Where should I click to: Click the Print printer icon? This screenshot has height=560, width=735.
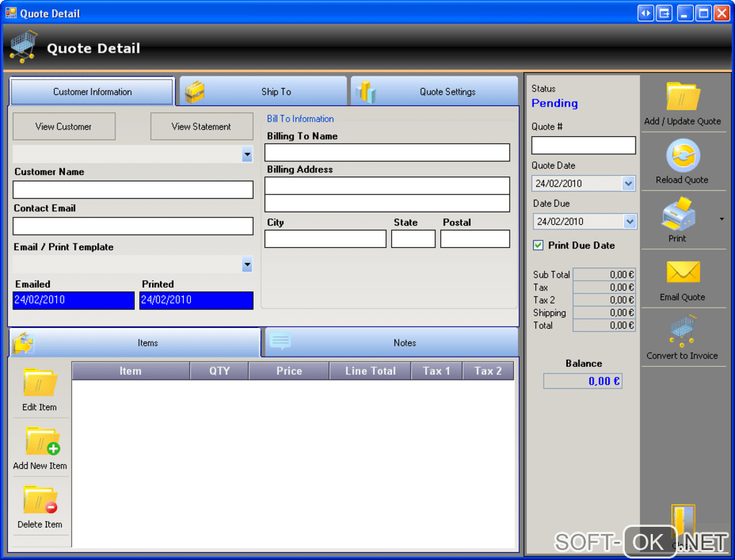click(x=678, y=214)
